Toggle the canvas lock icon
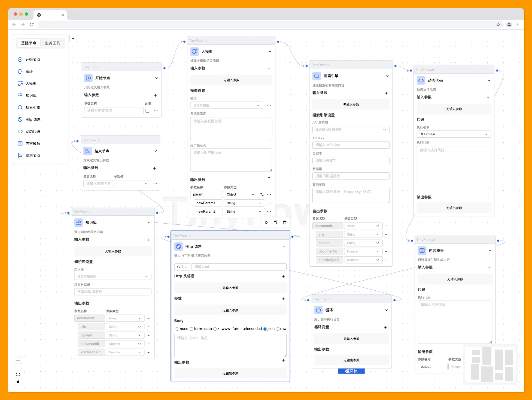532x400 pixels. tap(18, 381)
